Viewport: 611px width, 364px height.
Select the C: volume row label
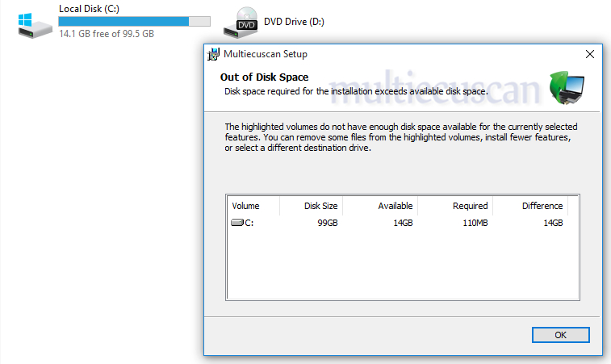coord(249,223)
